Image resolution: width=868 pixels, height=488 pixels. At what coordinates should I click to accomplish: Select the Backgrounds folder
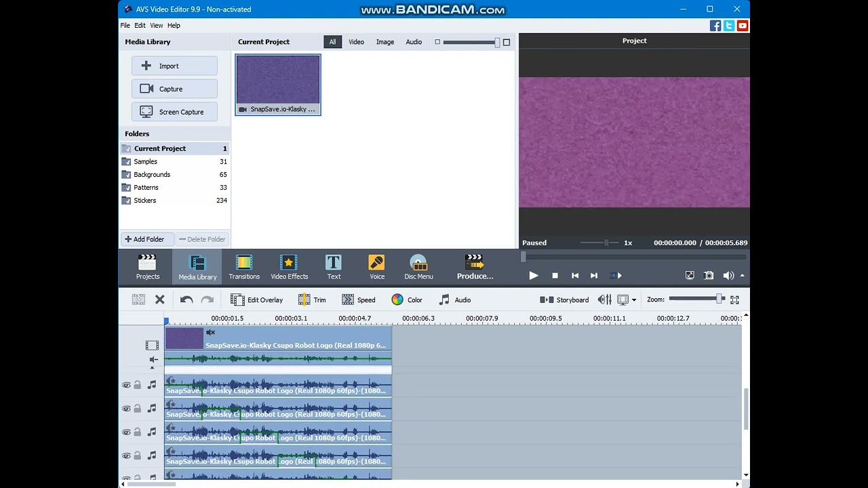click(175, 174)
